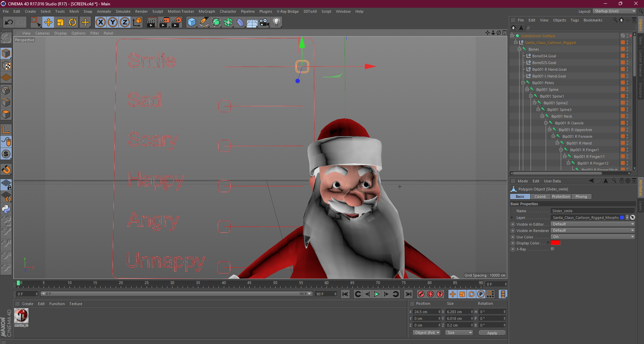Open Visible in Editor dropdown
The image size is (644, 344).
[x=593, y=224]
